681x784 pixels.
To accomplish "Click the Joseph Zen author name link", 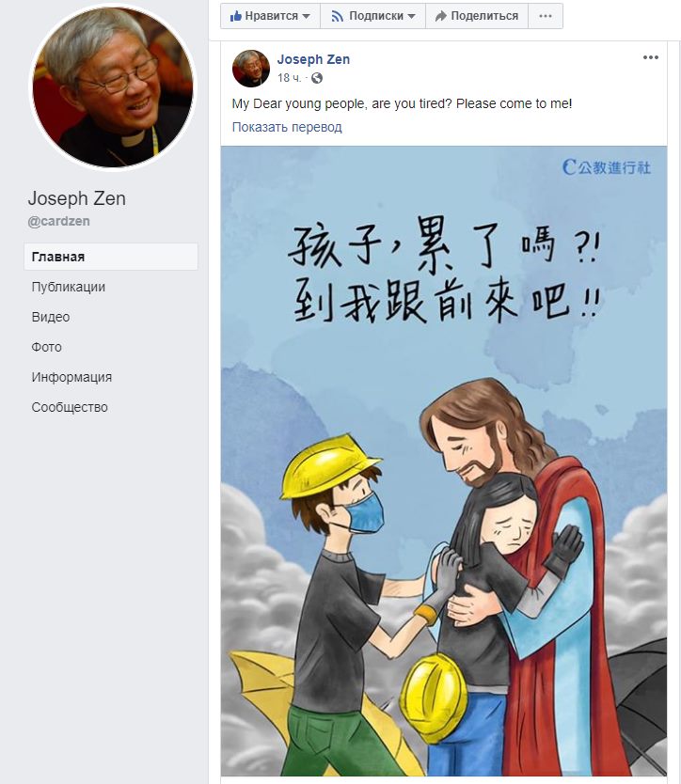I will 313,59.
